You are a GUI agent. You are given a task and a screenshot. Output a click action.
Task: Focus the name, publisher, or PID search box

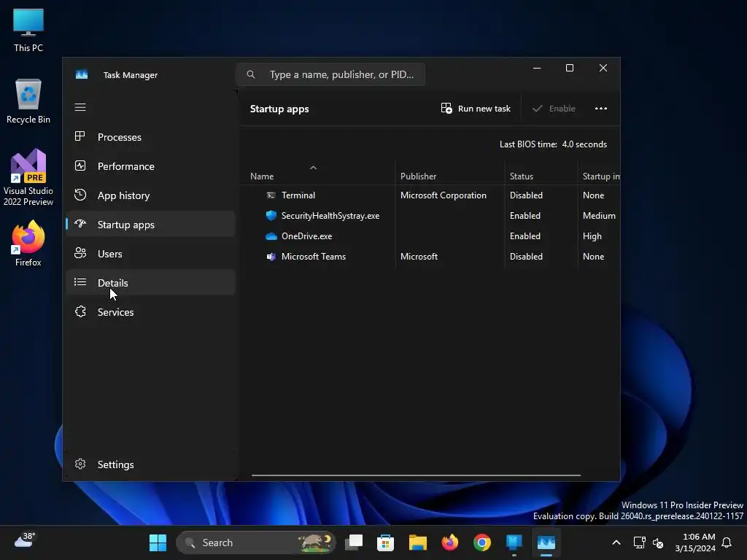[330, 75]
